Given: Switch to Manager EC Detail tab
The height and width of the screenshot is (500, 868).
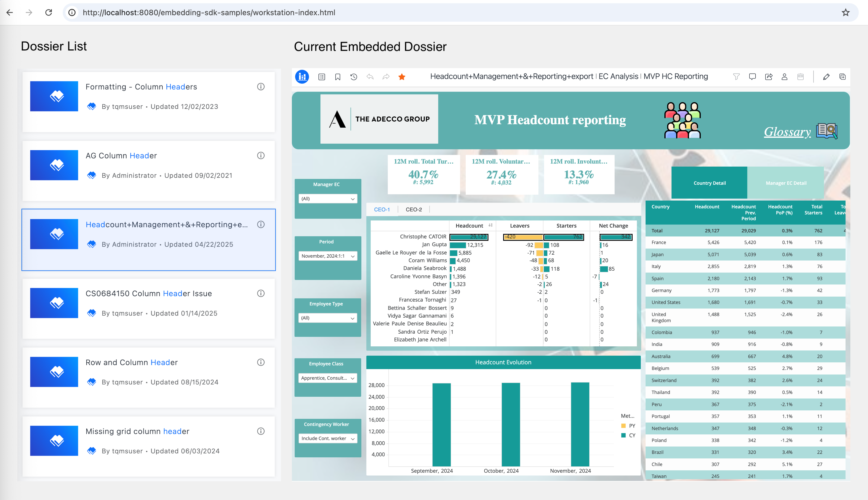Looking at the screenshot, I should [786, 183].
